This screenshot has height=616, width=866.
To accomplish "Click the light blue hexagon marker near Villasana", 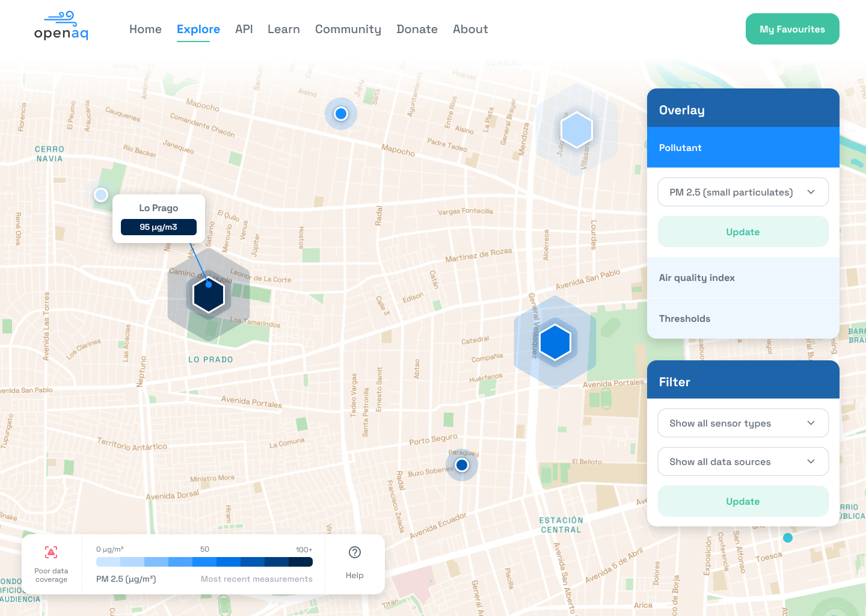I will (576, 130).
